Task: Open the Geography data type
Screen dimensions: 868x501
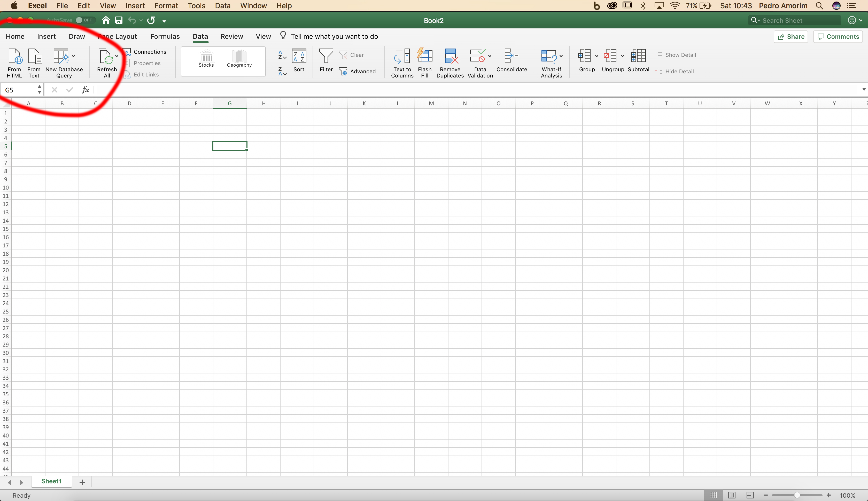Action: coord(239,59)
